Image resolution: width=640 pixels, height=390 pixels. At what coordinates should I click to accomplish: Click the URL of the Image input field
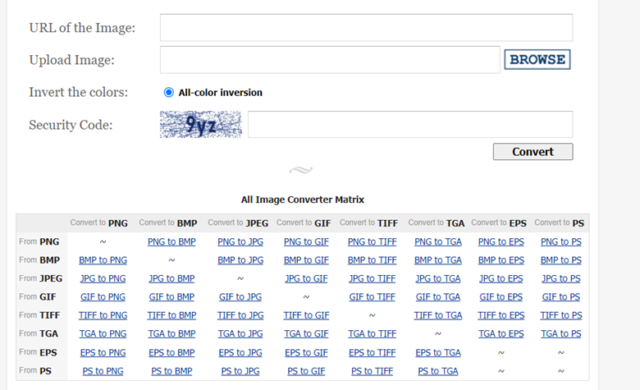366,28
